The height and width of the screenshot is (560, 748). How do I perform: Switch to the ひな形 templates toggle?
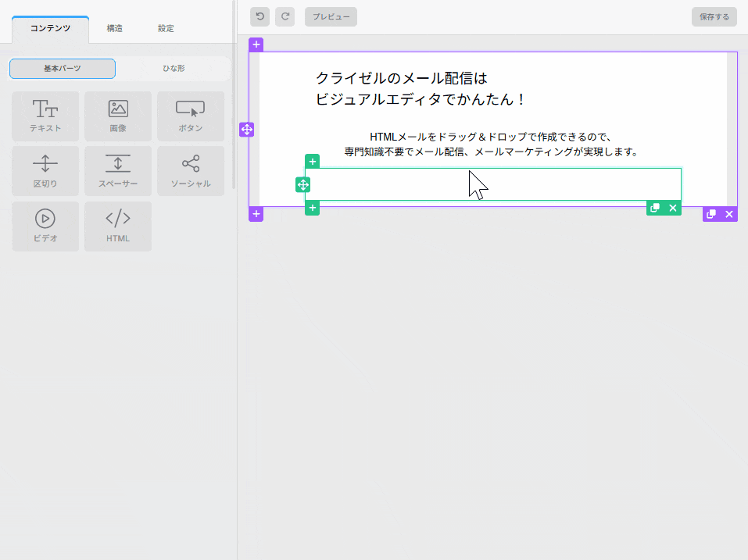174,69
